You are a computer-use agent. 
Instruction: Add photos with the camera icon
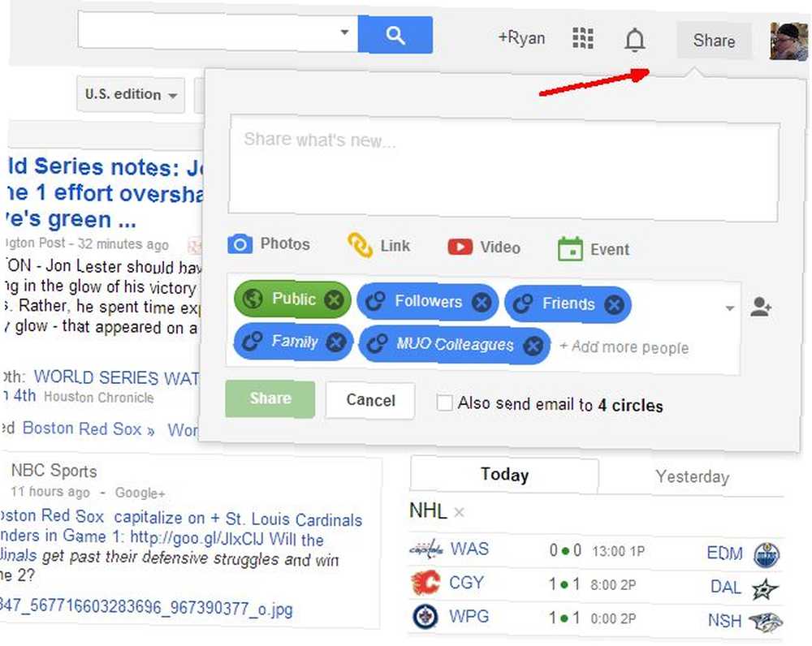pos(240,243)
